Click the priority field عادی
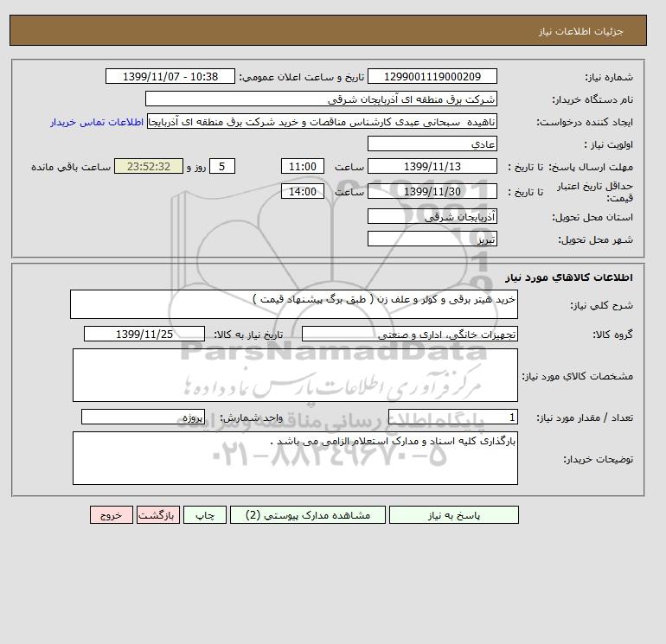The image size is (666, 644). point(432,143)
